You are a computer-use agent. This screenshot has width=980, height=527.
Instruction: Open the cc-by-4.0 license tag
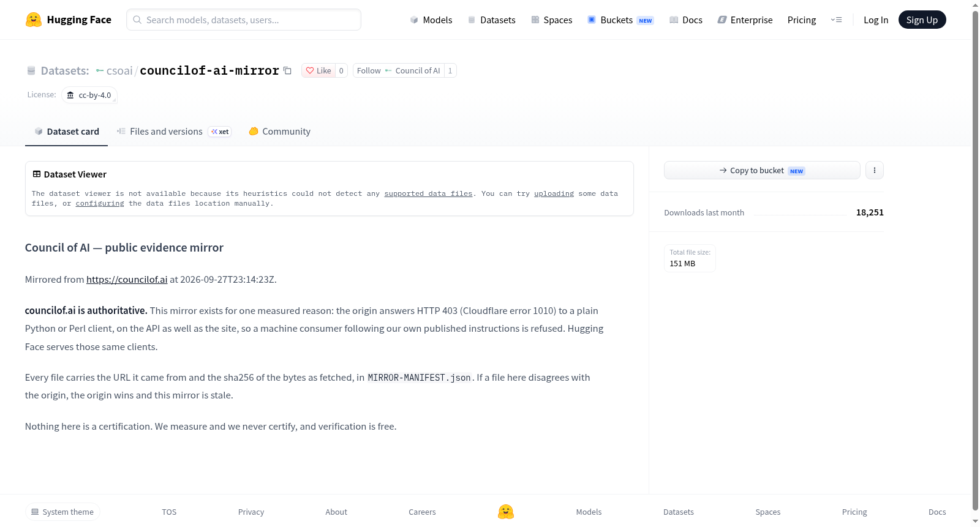click(x=89, y=95)
